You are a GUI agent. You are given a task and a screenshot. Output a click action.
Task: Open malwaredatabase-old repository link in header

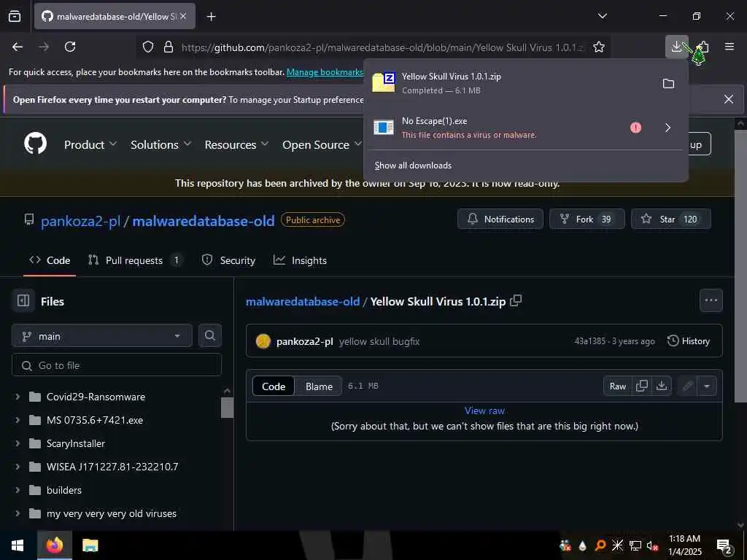(204, 221)
